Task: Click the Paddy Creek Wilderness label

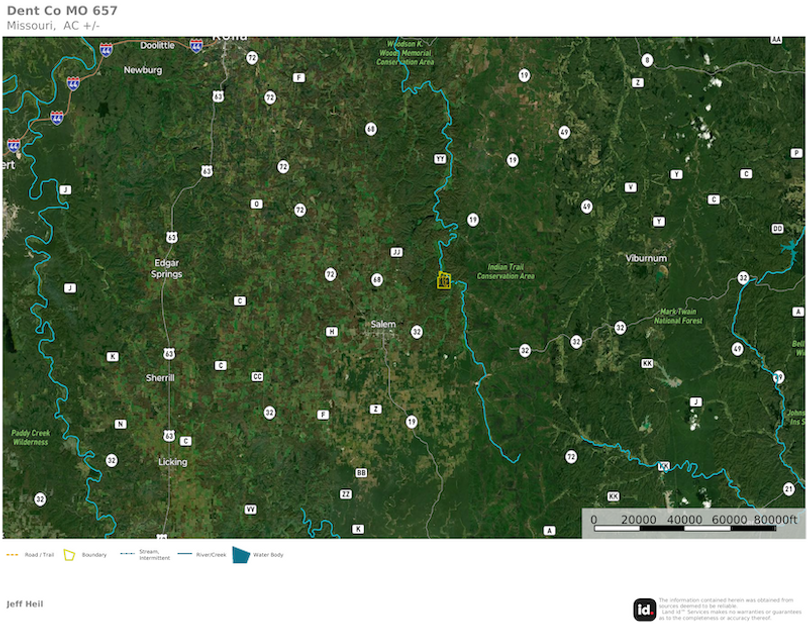Action: [31, 437]
